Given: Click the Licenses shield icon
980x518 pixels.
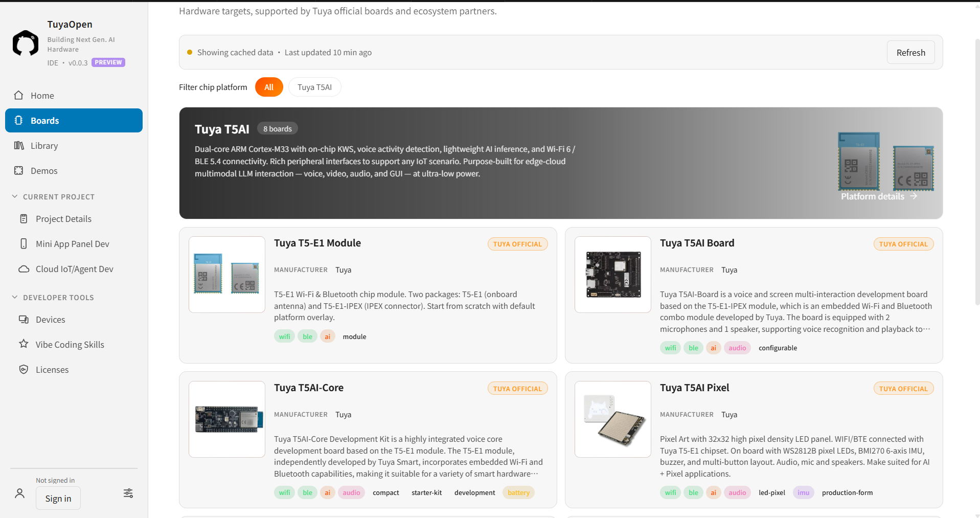Looking at the screenshot, I should point(24,369).
